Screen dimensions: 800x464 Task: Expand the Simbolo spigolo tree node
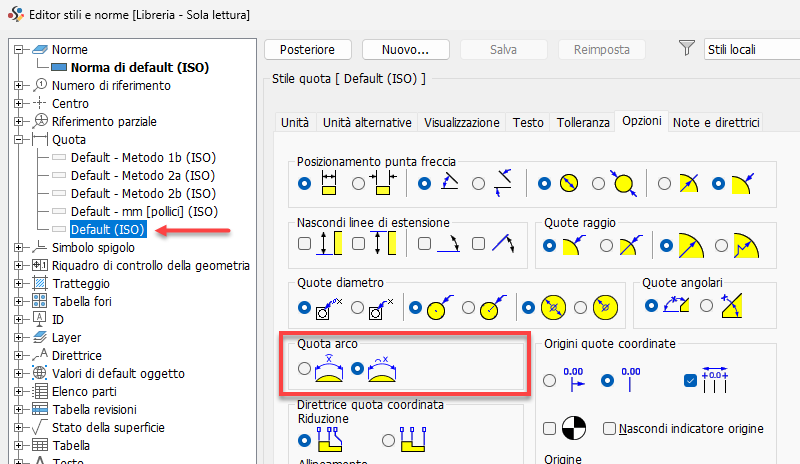tap(18, 247)
